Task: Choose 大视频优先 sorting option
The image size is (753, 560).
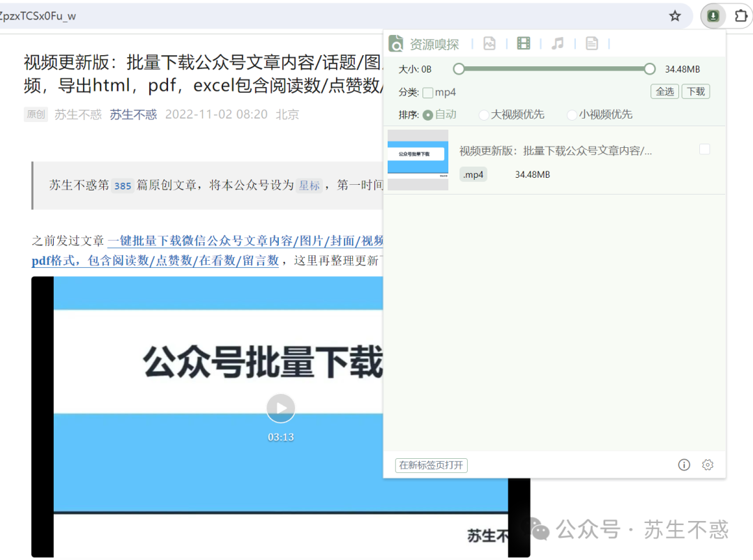Action: (x=484, y=114)
